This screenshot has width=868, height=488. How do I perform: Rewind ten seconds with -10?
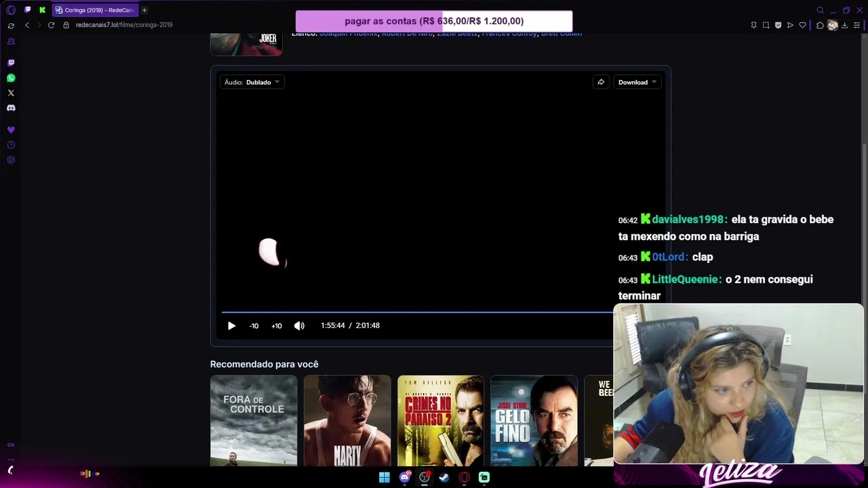254,326
